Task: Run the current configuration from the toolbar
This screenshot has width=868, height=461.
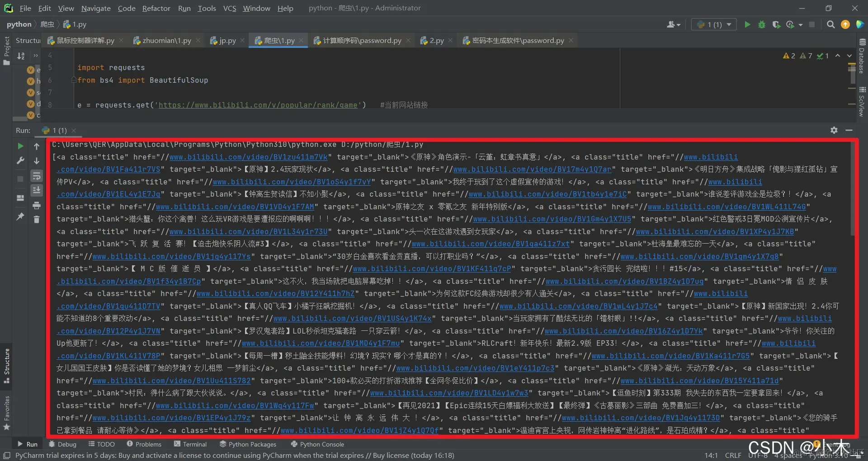Action: coord(747,24)
